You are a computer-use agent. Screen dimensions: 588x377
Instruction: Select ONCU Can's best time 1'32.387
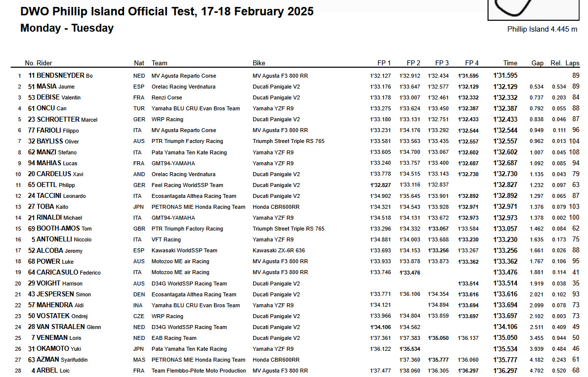point(505,108)
